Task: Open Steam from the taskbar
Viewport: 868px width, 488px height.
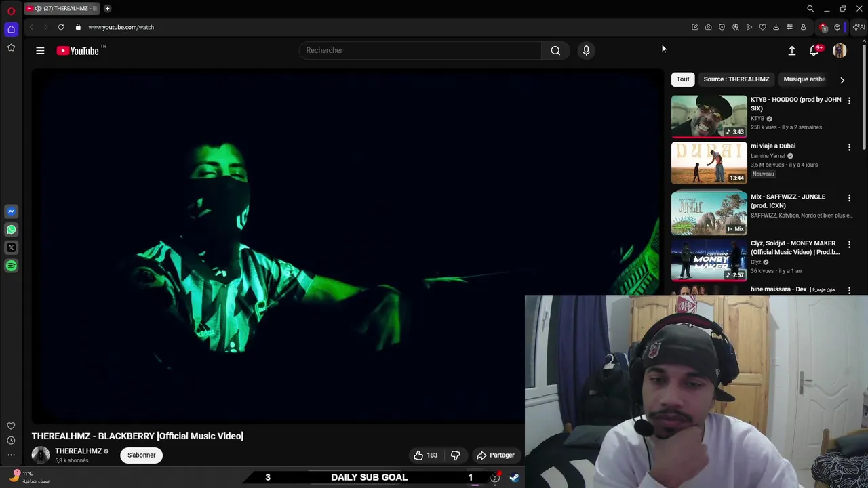Action: click(515, 477)
